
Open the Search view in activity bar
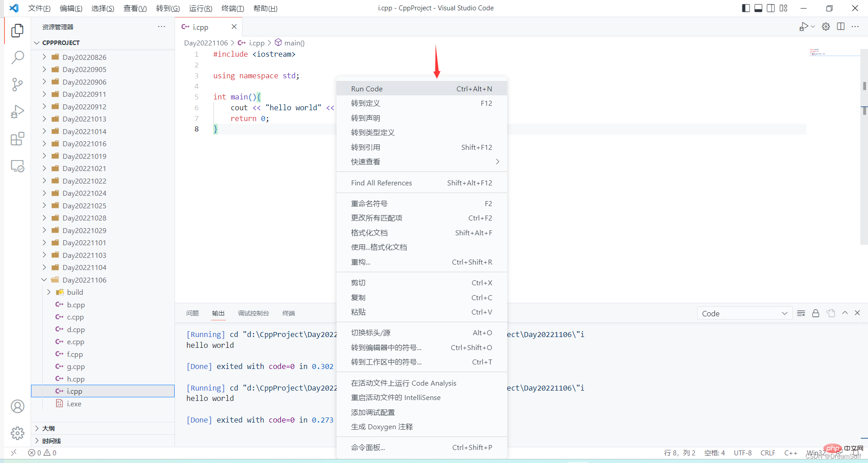[x=17, y=57]
